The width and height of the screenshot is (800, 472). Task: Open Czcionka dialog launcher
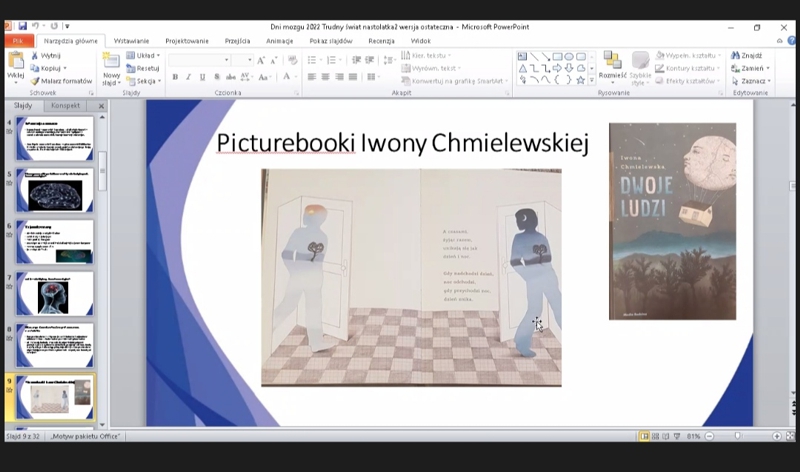(296, 93)
